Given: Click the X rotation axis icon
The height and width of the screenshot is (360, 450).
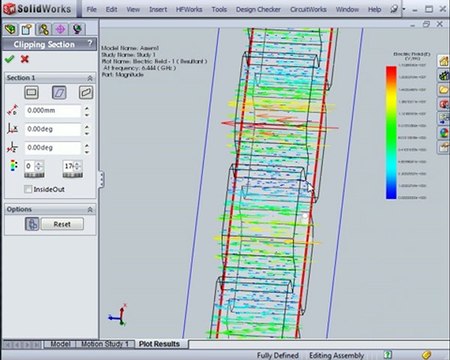Looking at the screenshot, I should click(x=12, y=129).
